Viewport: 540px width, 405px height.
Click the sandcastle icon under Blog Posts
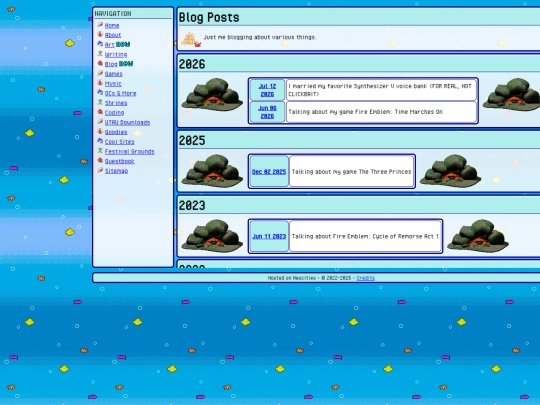(x=190, y=39)
